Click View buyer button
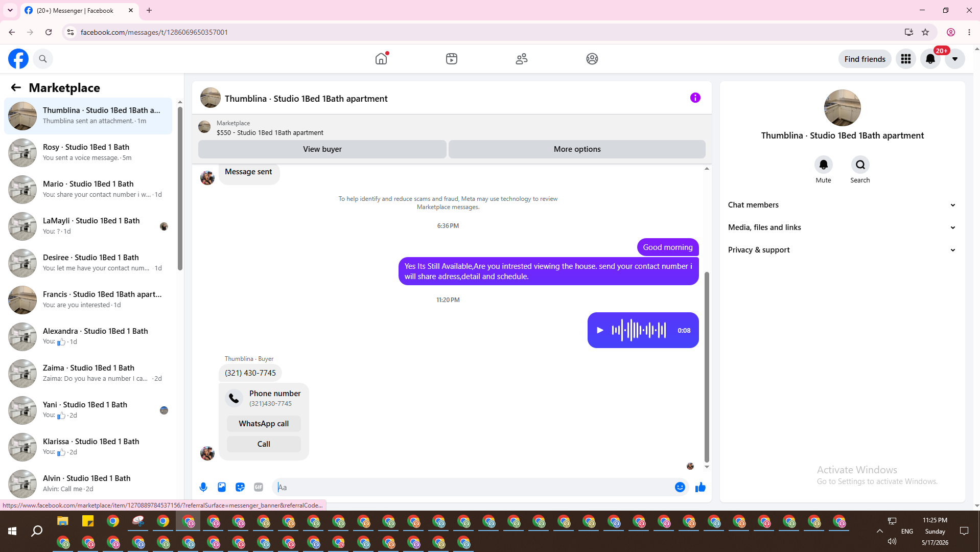Screen dimensions: 980x552 322,149
